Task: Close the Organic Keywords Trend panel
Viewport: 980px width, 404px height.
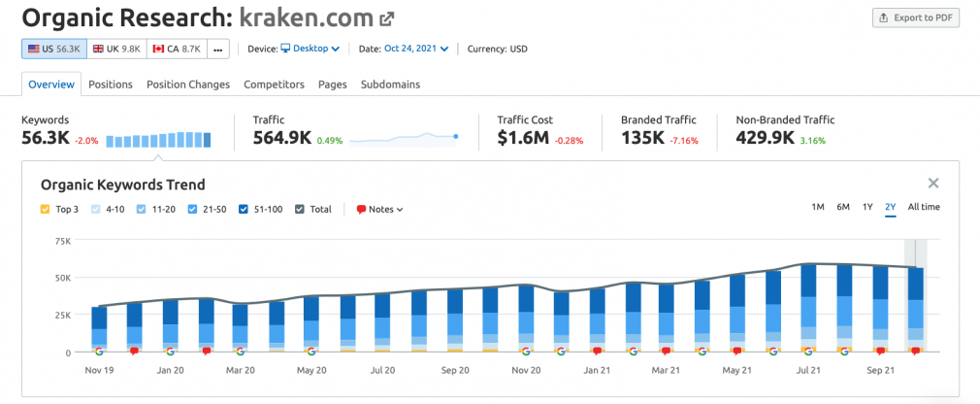Action: pos(933,184)
